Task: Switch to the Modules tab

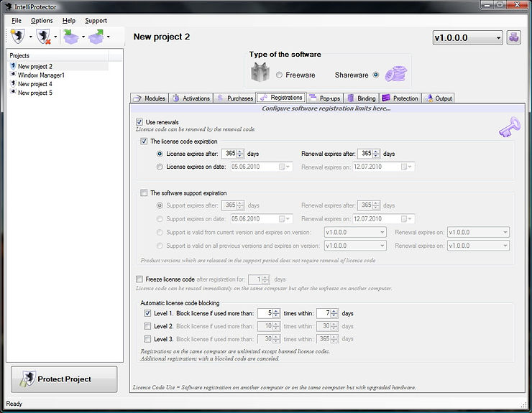Action: [150, 98]
